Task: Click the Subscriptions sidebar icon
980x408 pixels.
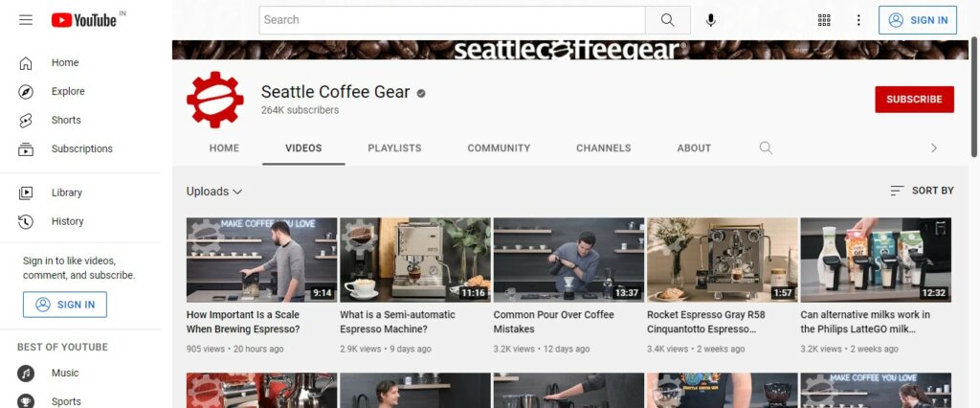Action: point(26,149)
